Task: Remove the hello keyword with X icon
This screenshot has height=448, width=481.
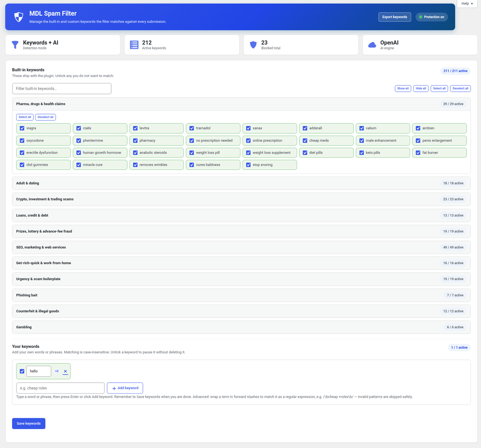Action: (65, 371)
